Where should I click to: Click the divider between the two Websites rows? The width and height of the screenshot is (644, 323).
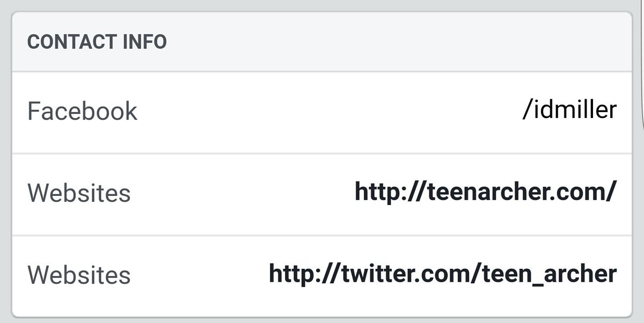coord(322,235)
